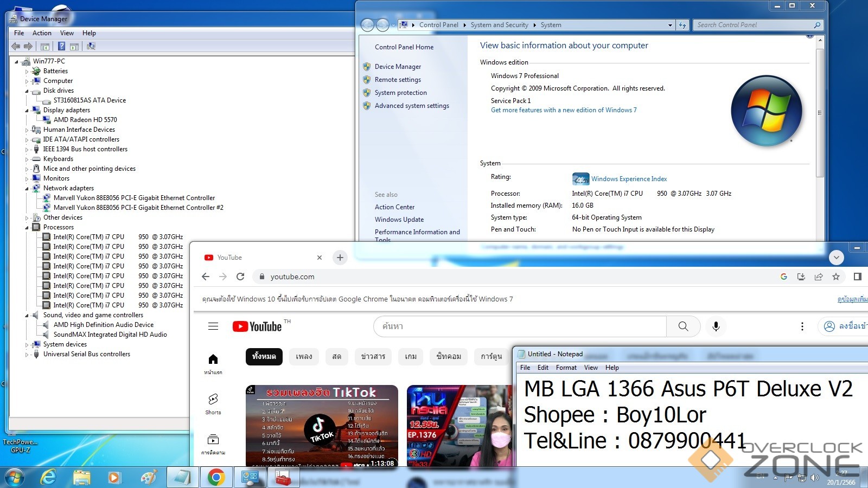The image size is (868, 488).
Task: Select the เพลง filter chip on YouTube
Action: coord(304,356)
